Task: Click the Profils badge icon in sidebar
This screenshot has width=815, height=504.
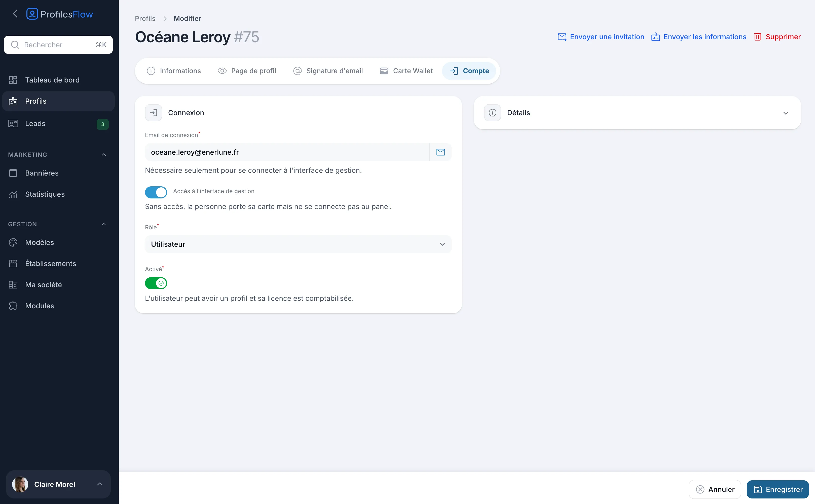Action: point(13,101)
